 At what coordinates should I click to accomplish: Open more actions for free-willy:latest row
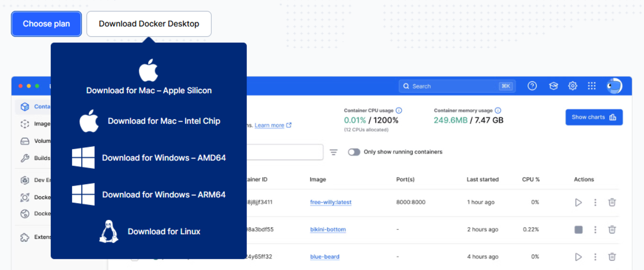coord(595,202)
